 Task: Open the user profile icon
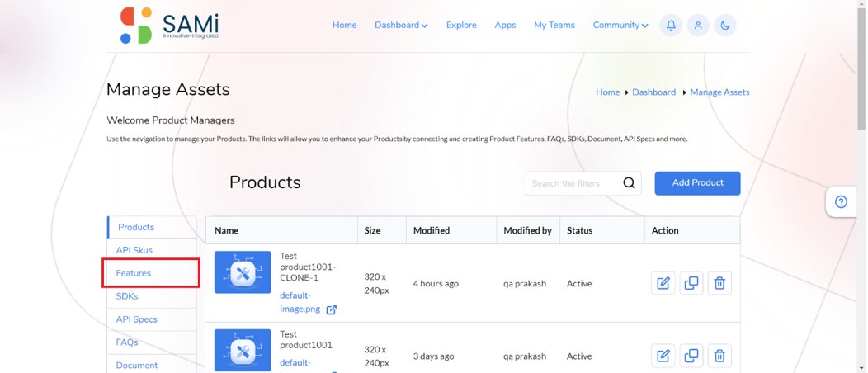coord(698,26)
